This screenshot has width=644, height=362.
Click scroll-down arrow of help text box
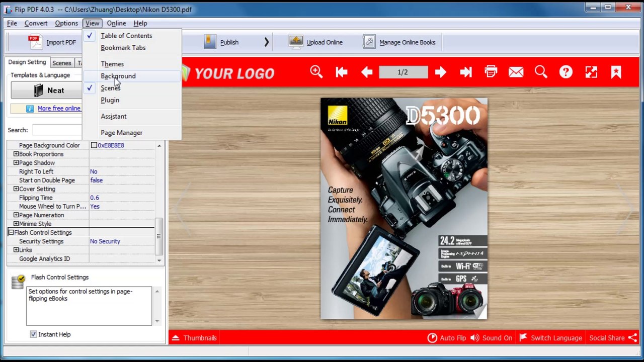[157, 321]
